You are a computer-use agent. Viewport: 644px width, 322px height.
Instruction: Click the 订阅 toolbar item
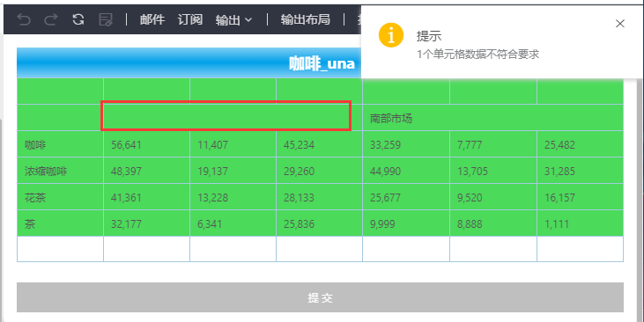190,19
